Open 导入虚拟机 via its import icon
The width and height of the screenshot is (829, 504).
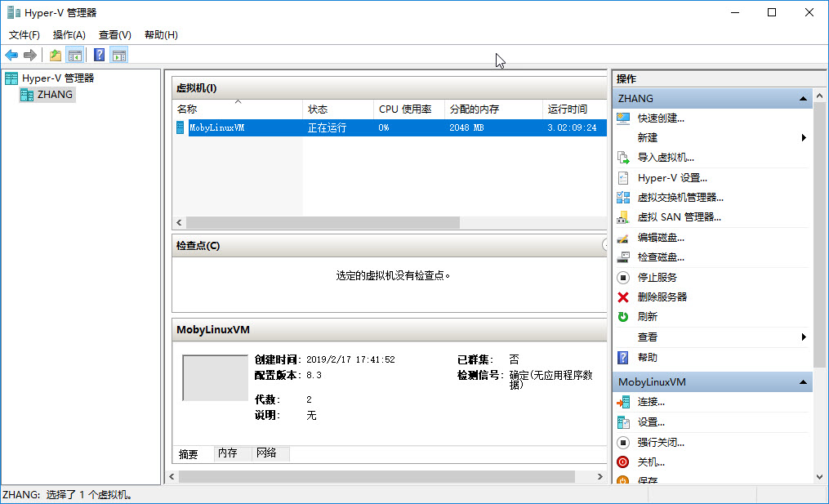pyautogui.click(x=623, y=158)
